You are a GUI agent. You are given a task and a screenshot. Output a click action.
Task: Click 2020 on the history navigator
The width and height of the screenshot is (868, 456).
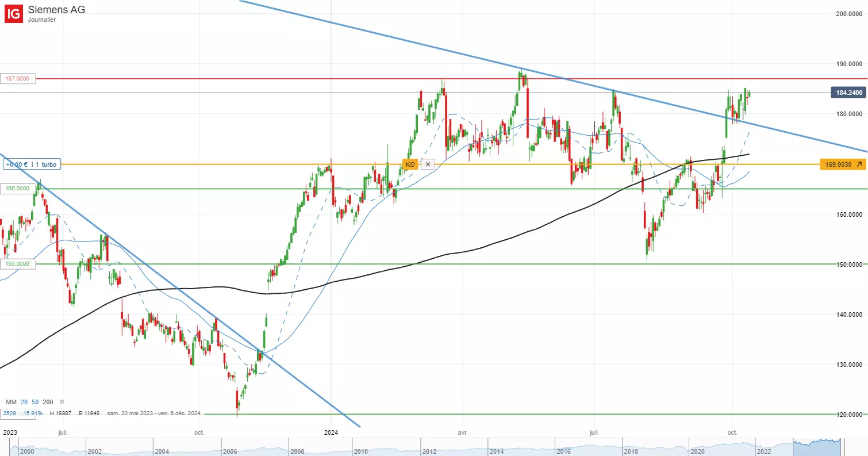[698, 451]
